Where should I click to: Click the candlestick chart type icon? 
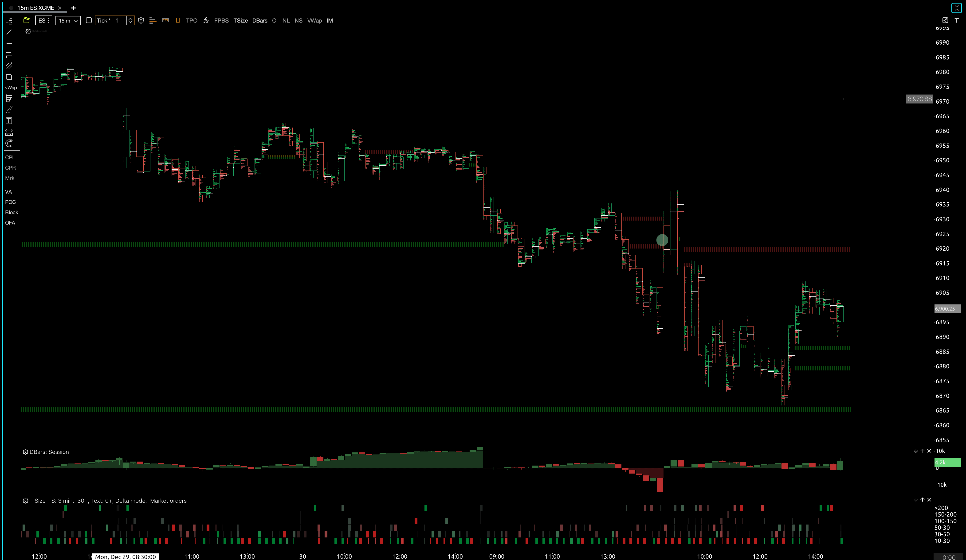point(177,21)
